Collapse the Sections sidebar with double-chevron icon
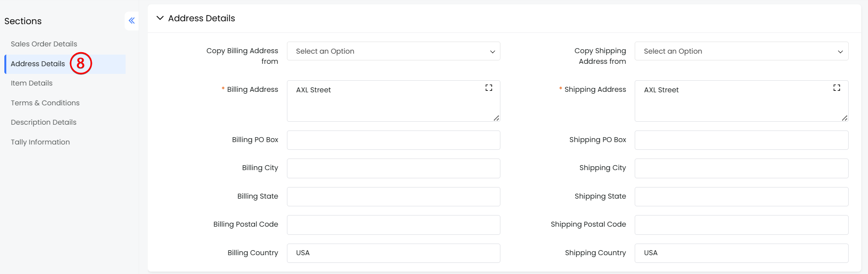Viewport: 868px width, 274px height. [x=131, y=21]
